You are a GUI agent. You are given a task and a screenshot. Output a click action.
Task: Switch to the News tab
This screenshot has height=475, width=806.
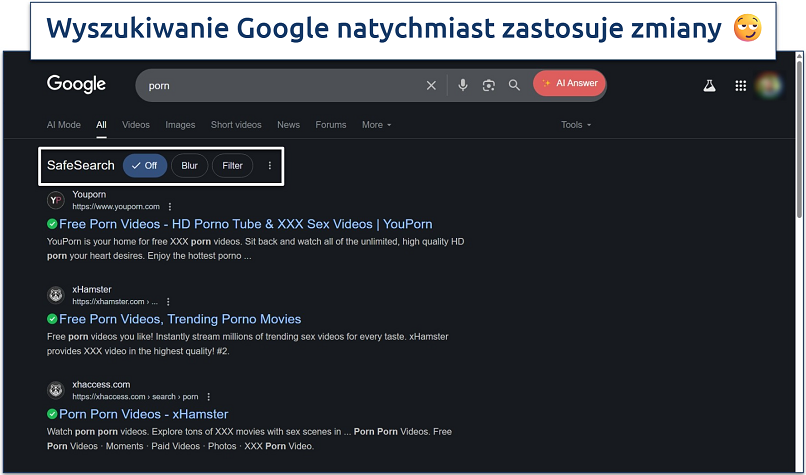click(288, 125)
